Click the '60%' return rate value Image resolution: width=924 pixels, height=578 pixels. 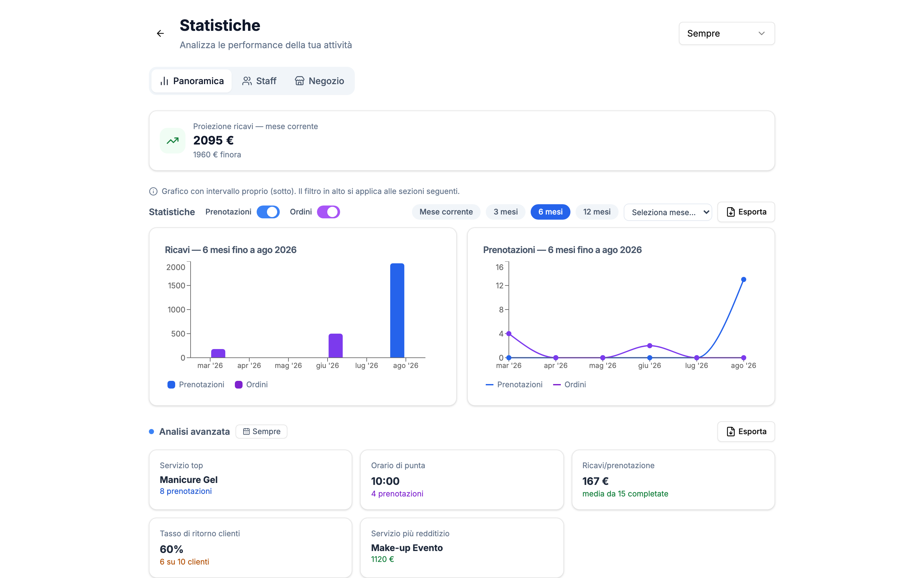171,549
